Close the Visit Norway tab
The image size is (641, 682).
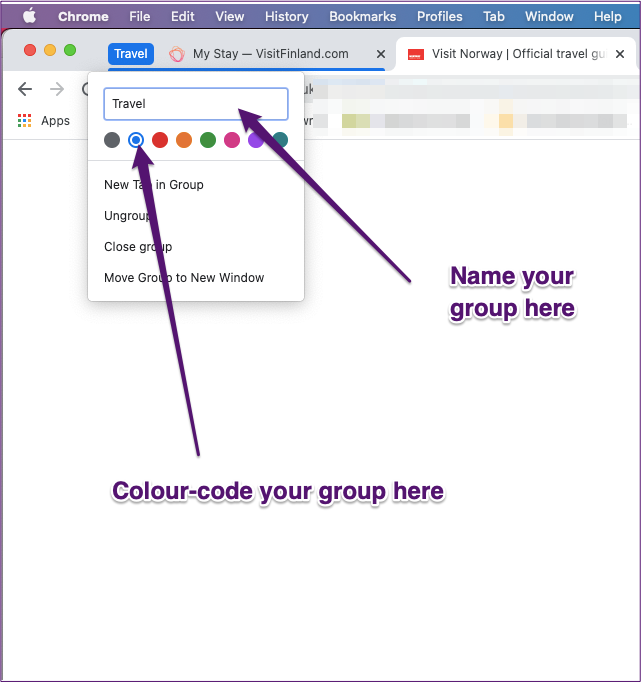point(620,54)
